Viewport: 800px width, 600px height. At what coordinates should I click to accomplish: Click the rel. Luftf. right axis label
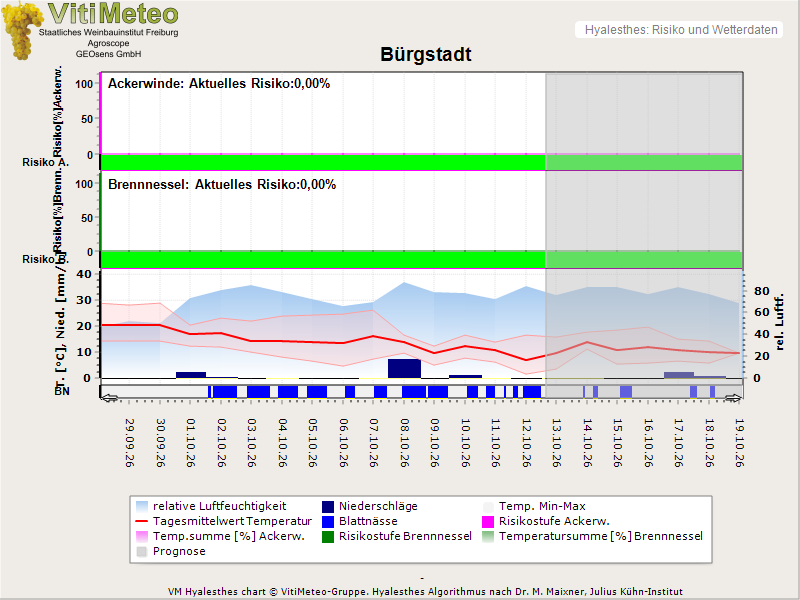click(779, 321)
